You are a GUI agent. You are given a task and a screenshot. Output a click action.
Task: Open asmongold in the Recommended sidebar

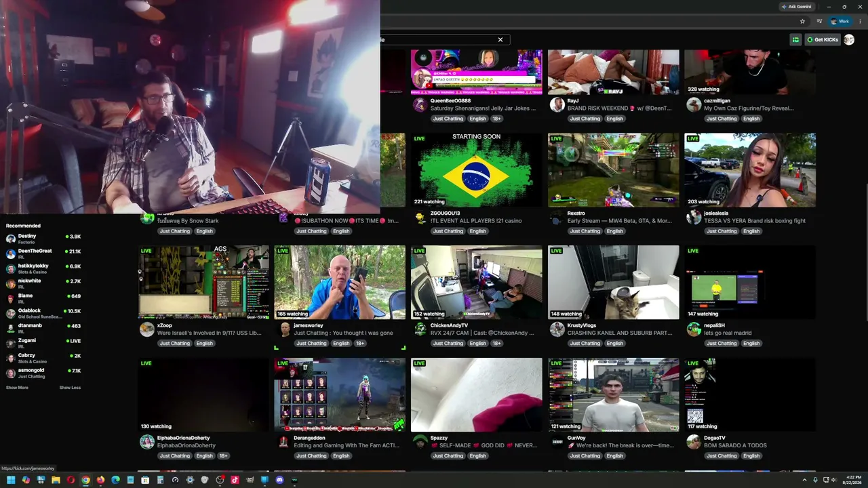[43, 373]
